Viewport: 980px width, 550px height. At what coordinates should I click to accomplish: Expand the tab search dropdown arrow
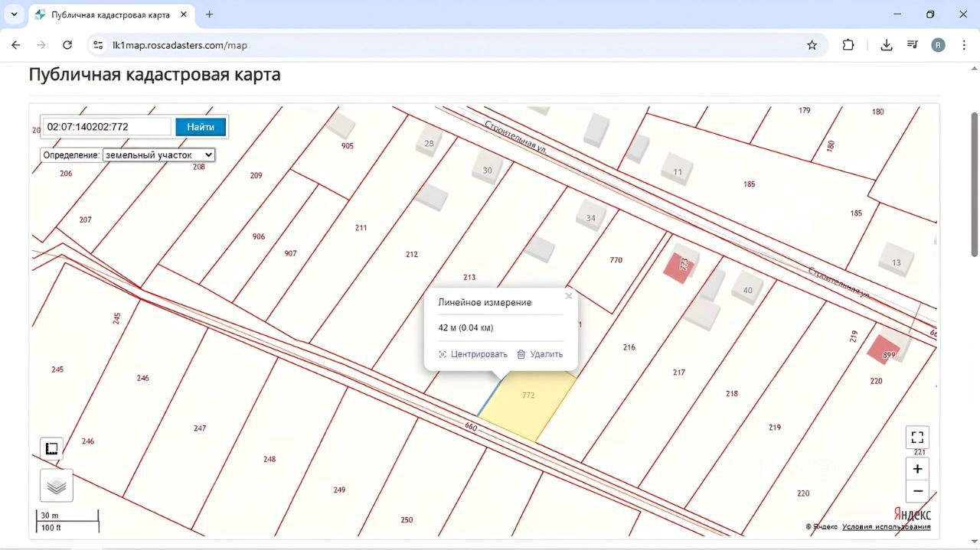(x=14, y=15)
